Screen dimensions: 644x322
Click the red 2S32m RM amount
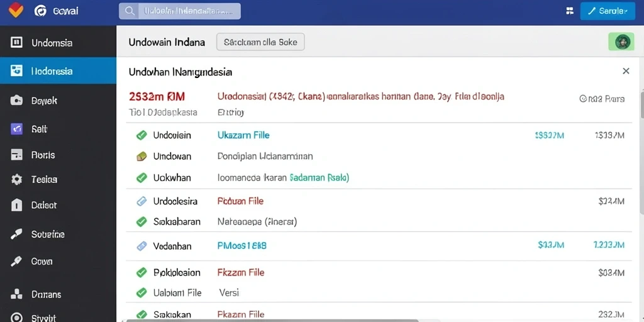point(157,96)
